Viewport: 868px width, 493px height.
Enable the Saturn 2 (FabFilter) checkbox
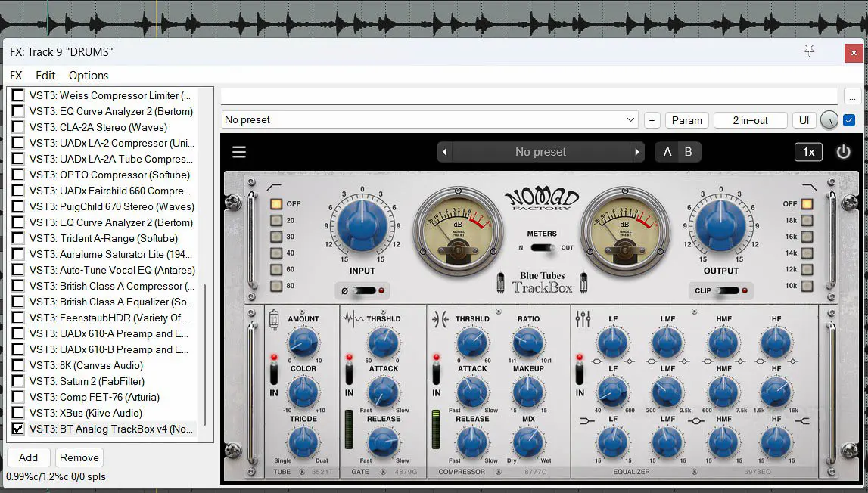pos(17,381)
